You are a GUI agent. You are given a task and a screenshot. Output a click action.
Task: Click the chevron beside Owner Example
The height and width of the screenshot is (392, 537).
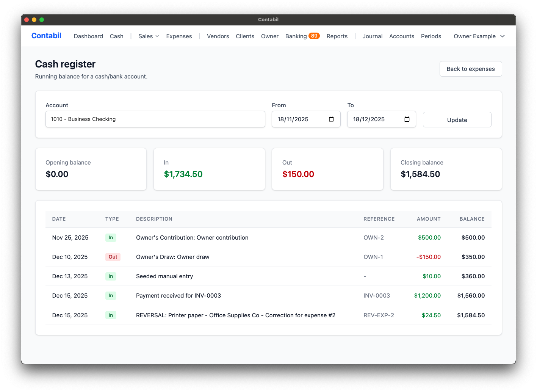tap(503, 36)
